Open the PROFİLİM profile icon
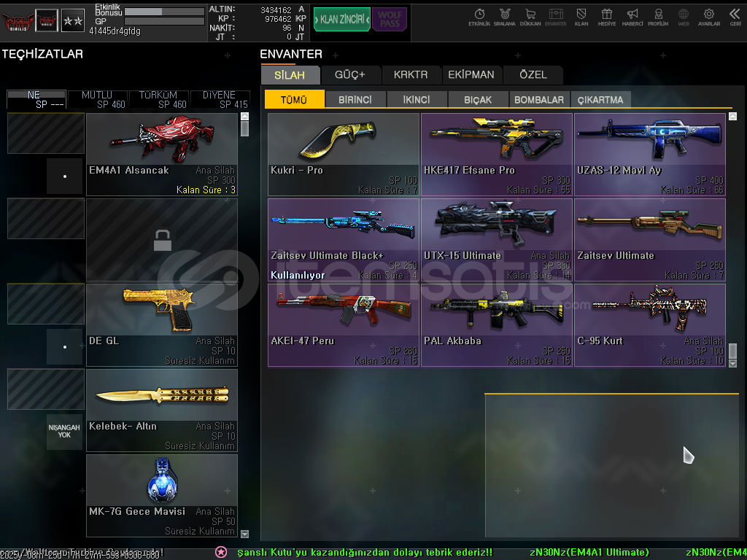Screen dimensions: 747x560 coord(658,17)
